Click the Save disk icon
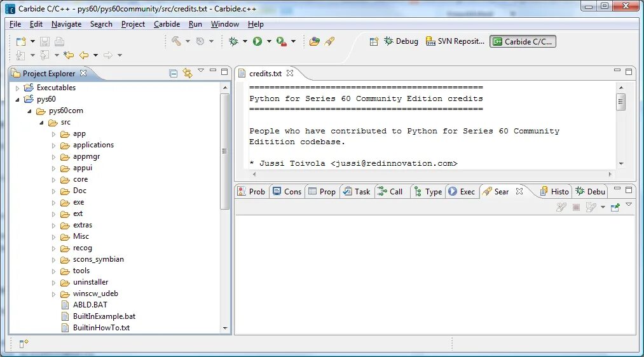 [x=45, y=41]
